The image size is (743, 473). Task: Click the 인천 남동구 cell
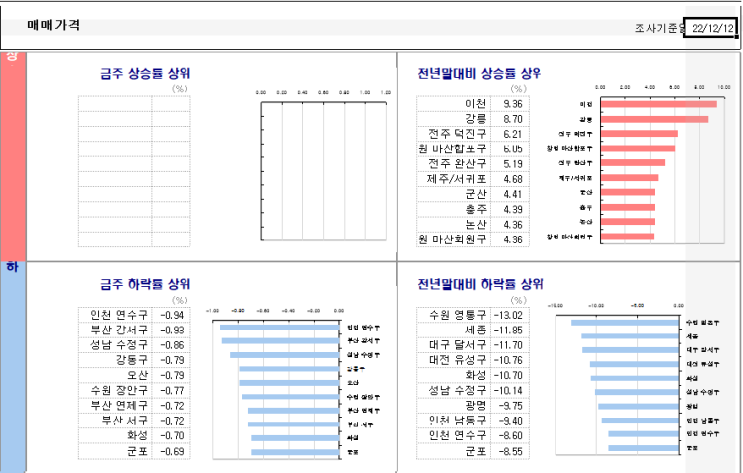click(453, 421)
